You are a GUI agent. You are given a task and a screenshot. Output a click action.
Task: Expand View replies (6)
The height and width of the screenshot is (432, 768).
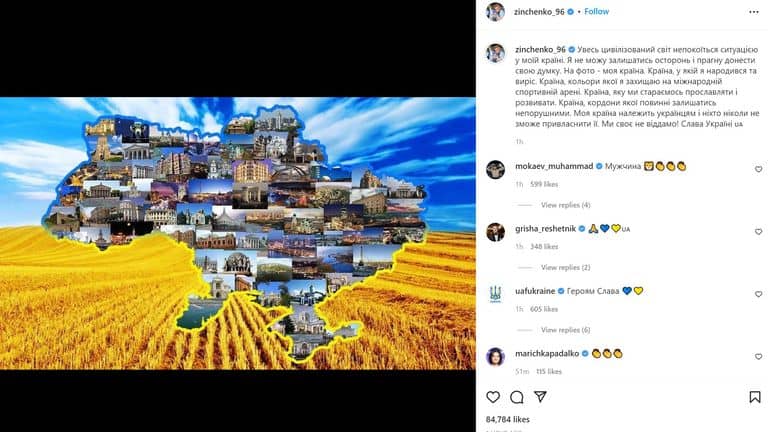[x=565, y=330]
